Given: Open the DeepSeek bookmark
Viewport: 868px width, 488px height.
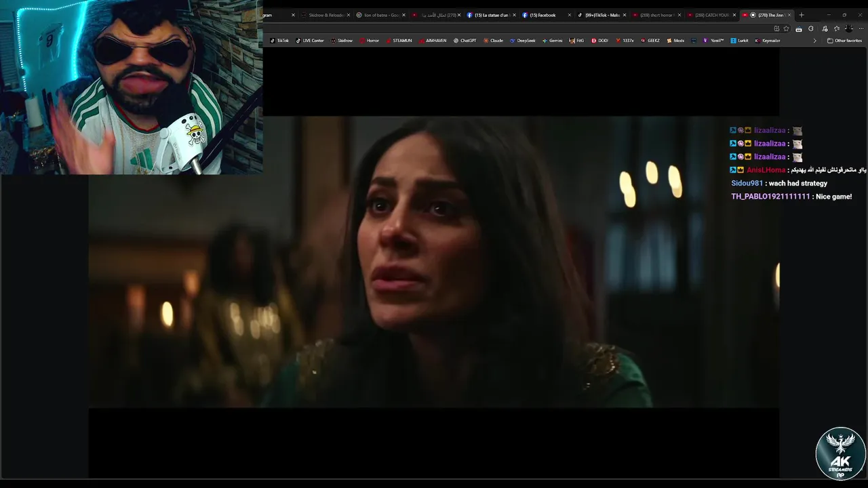Looking at the screenshot, I should click(x=523, y=41).
